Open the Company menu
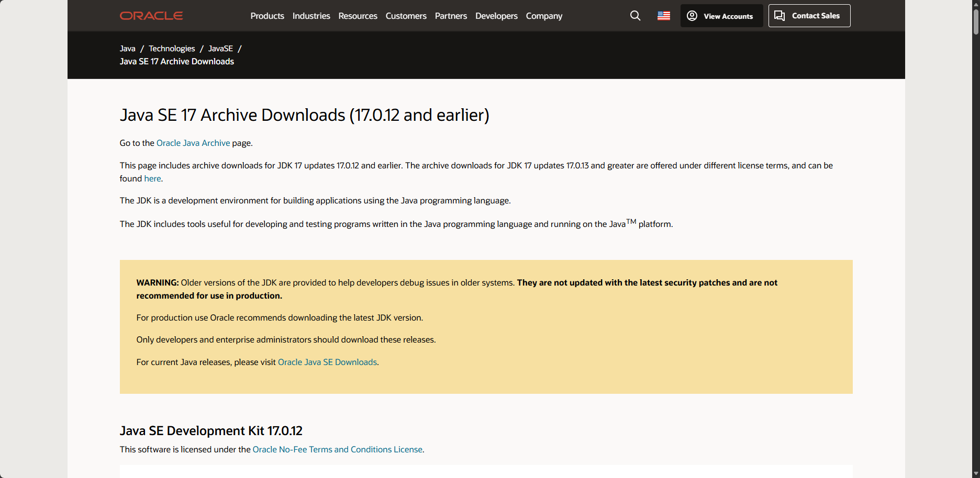 coord(544,16)
